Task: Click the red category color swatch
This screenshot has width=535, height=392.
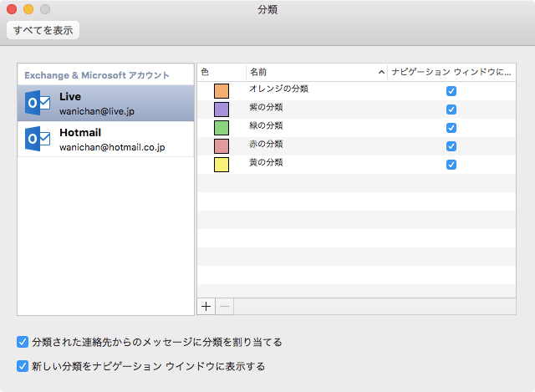Action: click(x=222, y=146)
